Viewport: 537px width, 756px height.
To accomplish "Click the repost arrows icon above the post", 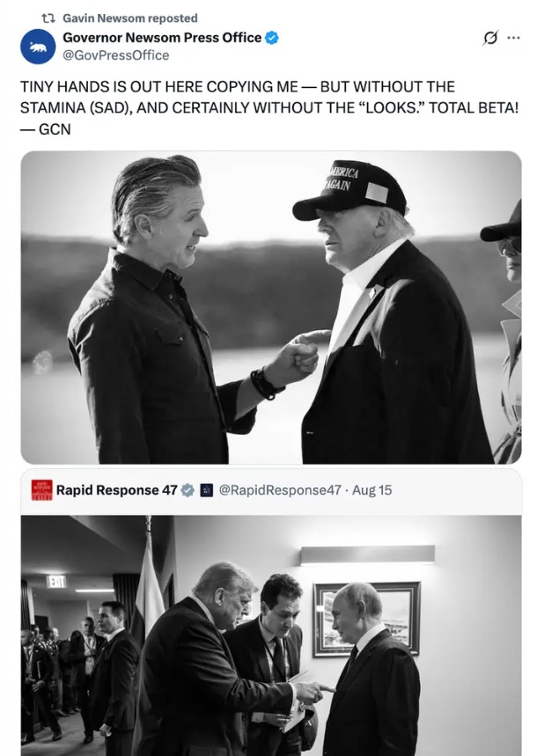I will click(48, 18).
